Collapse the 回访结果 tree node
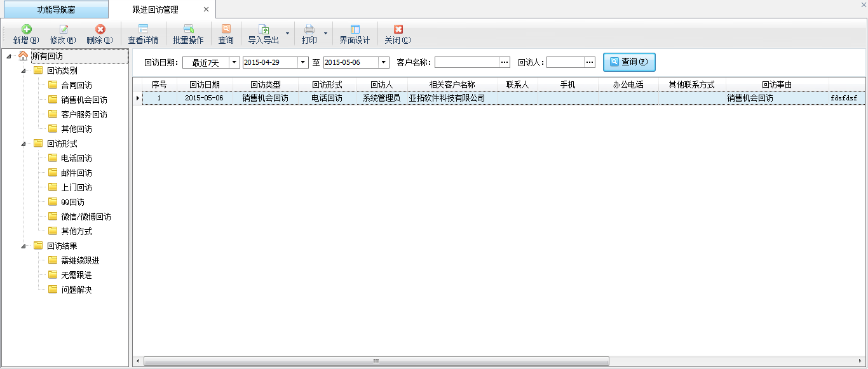The image size is (868, 369). coord(24,246)
